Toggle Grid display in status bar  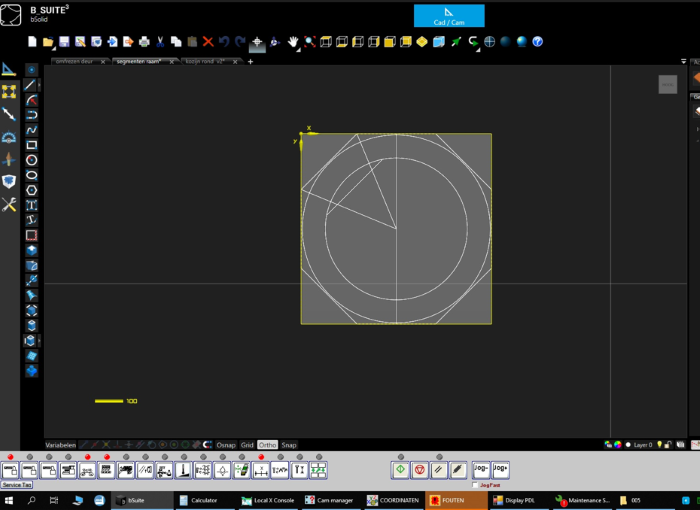(247, 445)
